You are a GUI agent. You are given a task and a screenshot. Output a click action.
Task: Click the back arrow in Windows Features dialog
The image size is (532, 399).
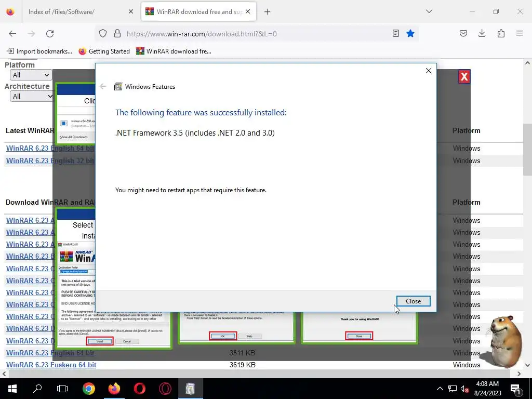point(103,87)
